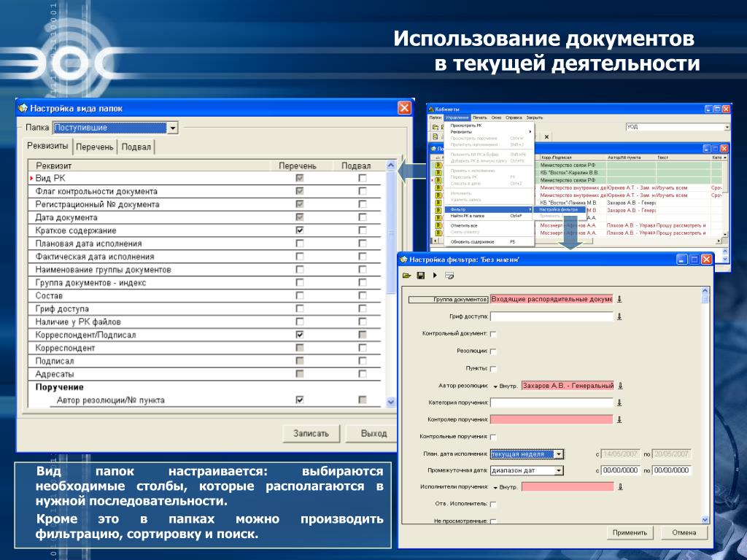Click the Группа документов label button
747x560 pixels.
449,300
